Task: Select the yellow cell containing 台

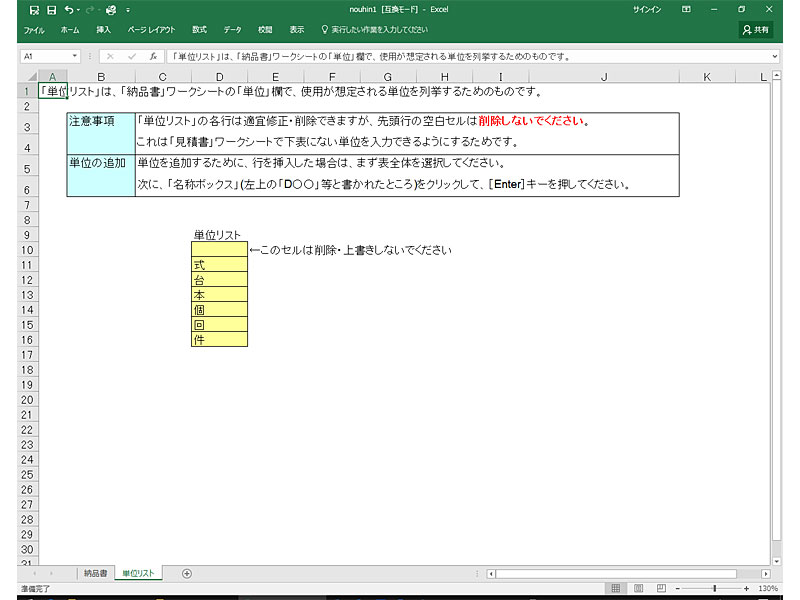Action: (219, 280)
